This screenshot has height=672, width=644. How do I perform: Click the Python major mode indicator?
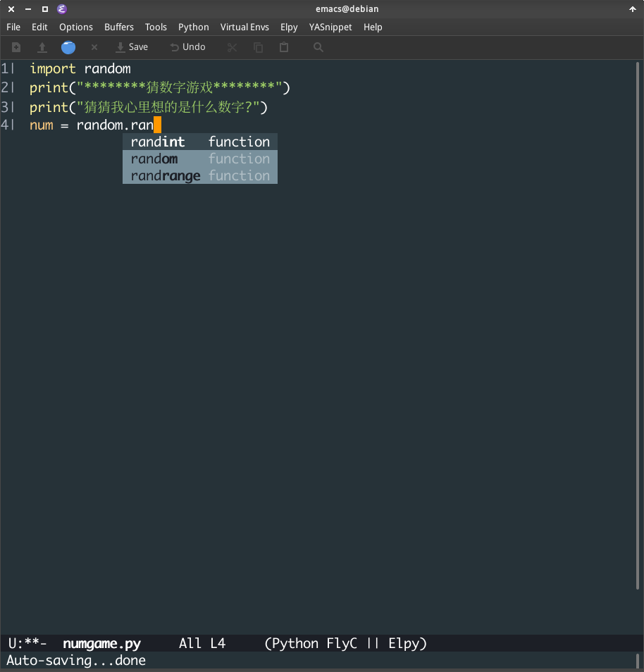tap(295, 643)
